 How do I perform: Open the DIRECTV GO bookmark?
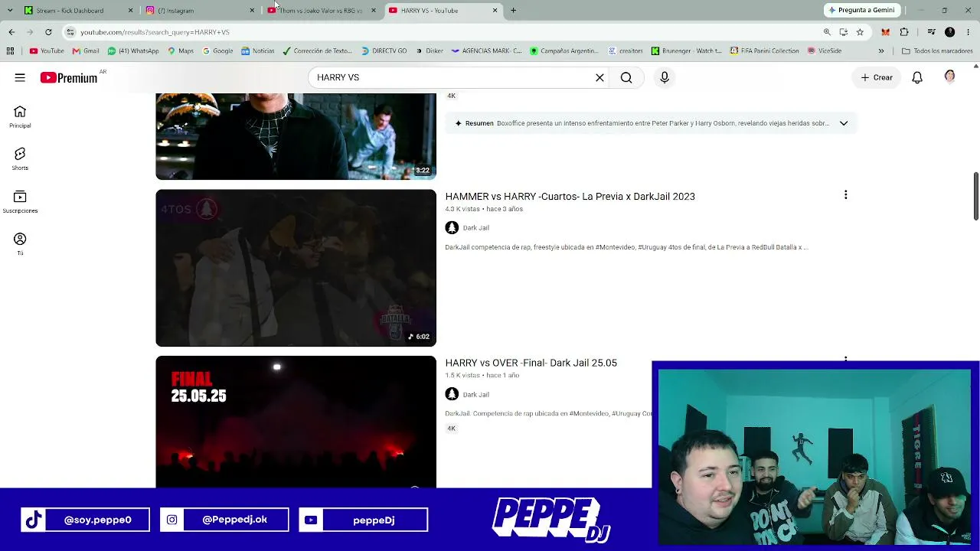click(384, 51)
